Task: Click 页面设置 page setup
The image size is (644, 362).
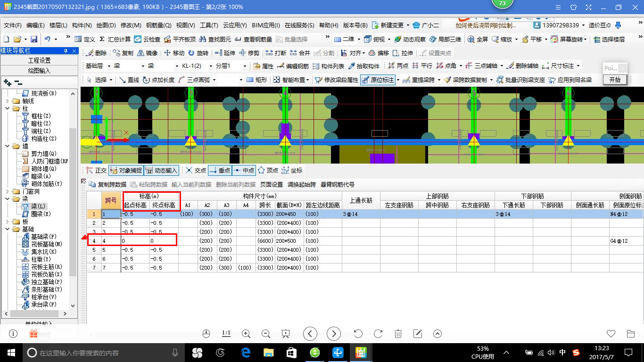Action: [272, 184]
